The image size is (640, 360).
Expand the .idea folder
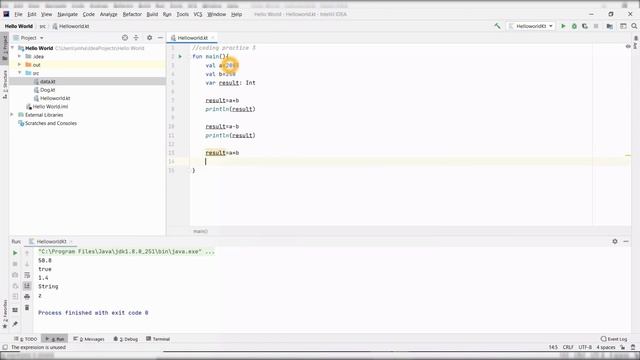(20, 56)
